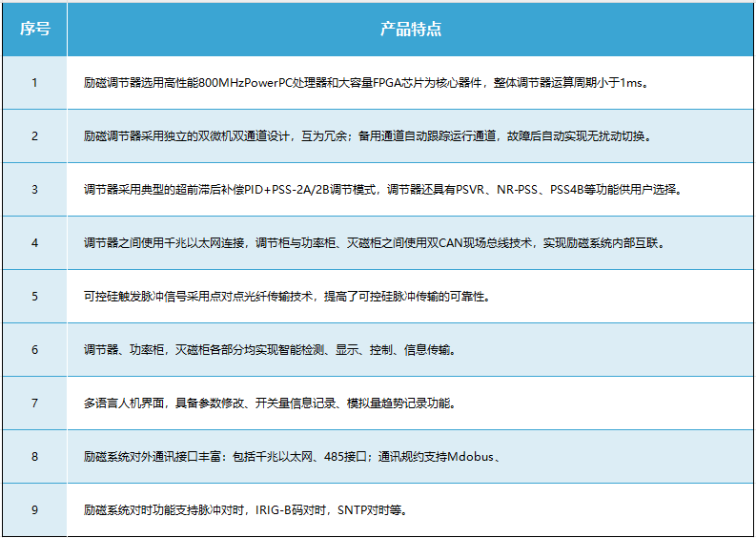The image size is (756, 538).
Task: Click the PID+PSS-2A/2B description text
Action: [x=382, y=190]
